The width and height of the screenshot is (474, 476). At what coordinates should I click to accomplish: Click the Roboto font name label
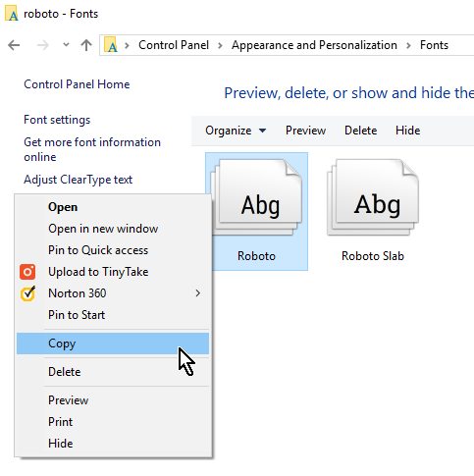[x=256, y=256]
